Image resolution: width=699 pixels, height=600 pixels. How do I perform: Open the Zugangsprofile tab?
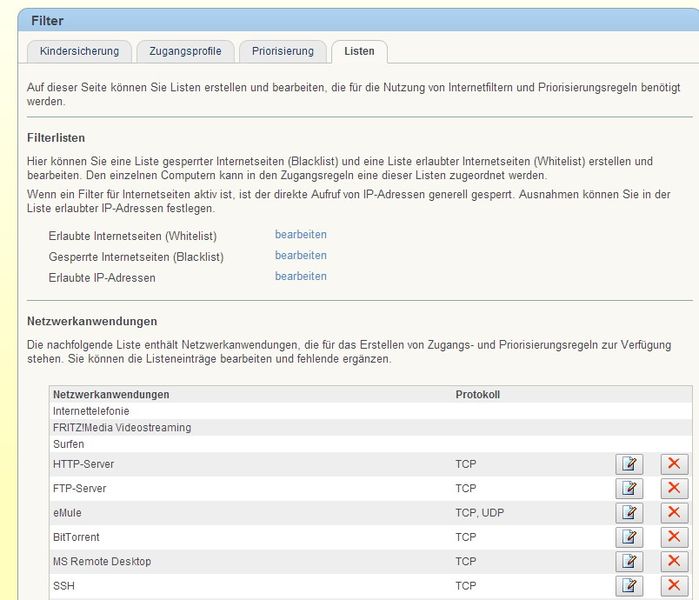tap(185, 51)
